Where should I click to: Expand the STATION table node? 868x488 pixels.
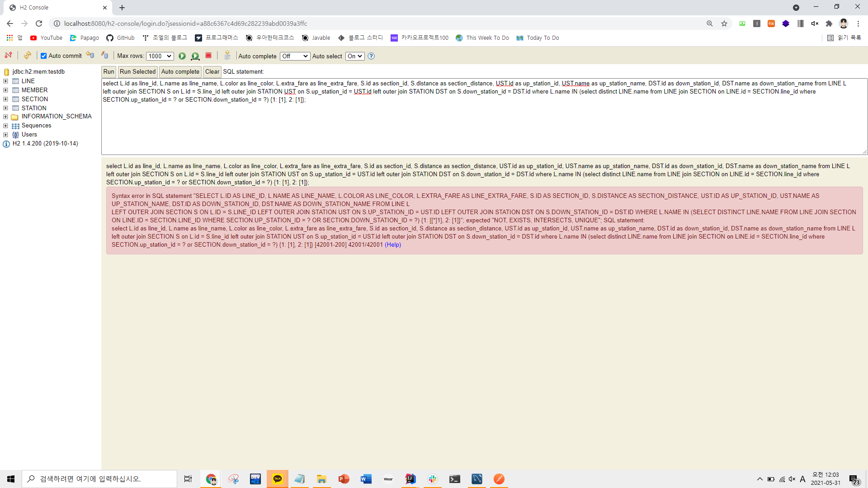pyautogui.click(x=5, y=108)
